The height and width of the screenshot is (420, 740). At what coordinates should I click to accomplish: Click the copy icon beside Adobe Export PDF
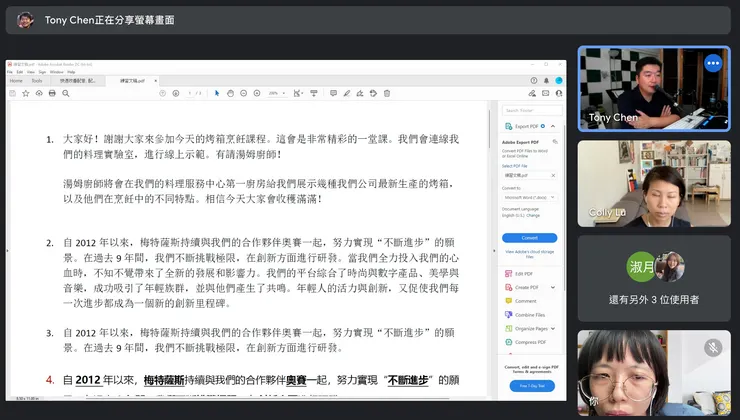[555, 142]
